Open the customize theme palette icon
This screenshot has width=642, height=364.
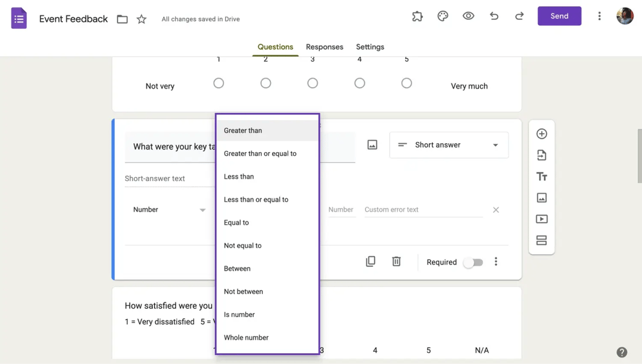(x=443, y=16)
